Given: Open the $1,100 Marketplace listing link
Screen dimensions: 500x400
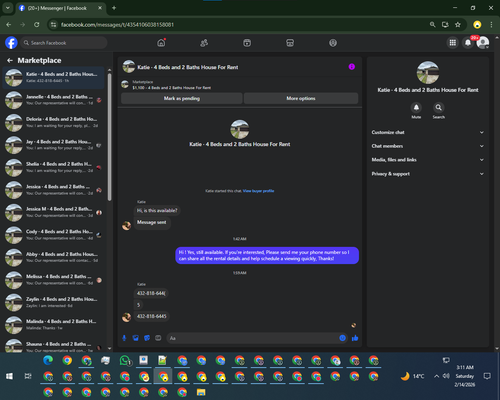Looking at the screenshot, I should point(172,88).
